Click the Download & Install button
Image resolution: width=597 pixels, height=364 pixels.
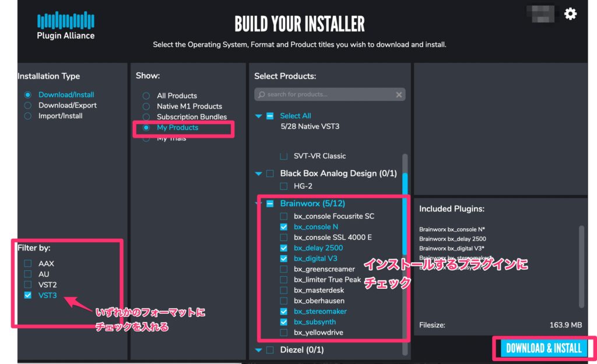click(543, 348)
